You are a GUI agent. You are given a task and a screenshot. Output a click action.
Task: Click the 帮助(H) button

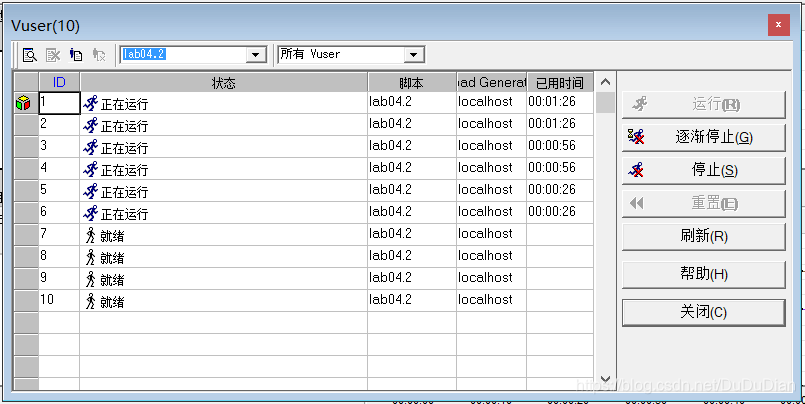click(x=703, y=275)
